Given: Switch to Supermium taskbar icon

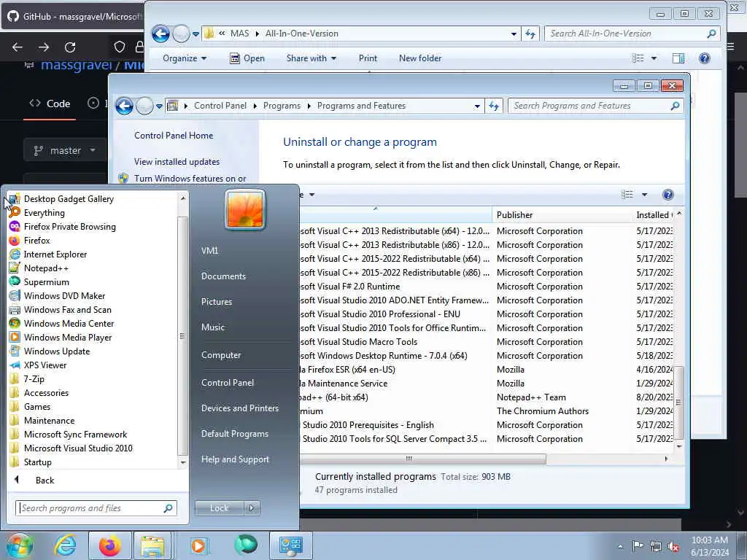Looking at the screenshot, I should point(246,545).
